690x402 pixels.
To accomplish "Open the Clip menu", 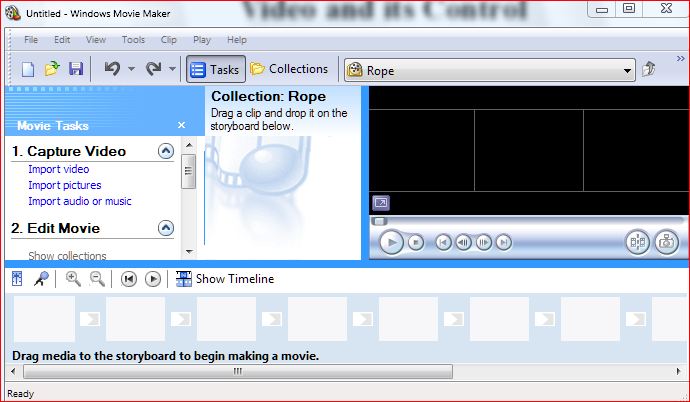I will 169,40.
